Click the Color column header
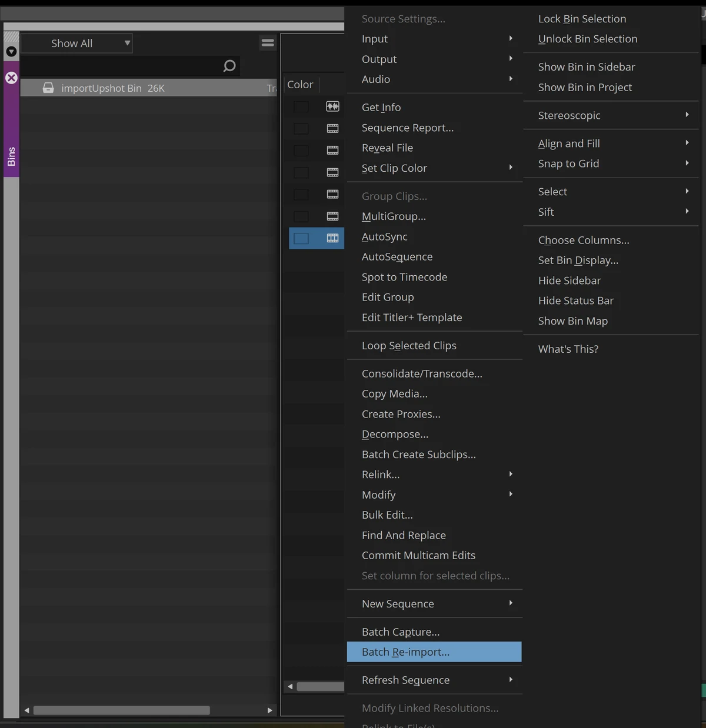 click(300, 85)
